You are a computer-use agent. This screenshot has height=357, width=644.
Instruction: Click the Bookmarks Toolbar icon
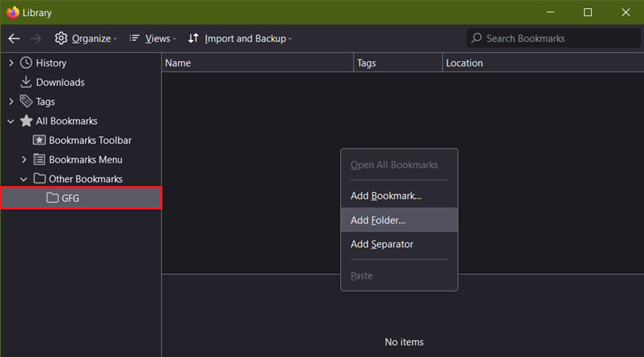(x=39, y=140)
